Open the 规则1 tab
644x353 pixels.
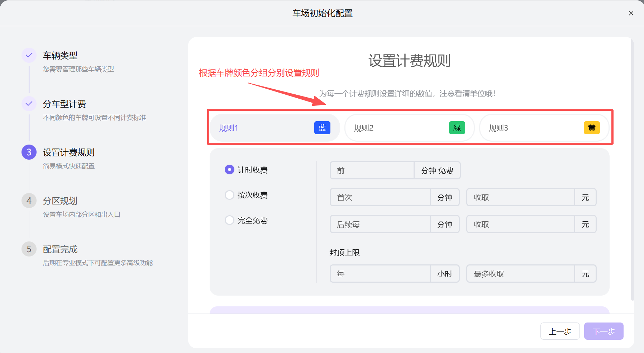258,127
